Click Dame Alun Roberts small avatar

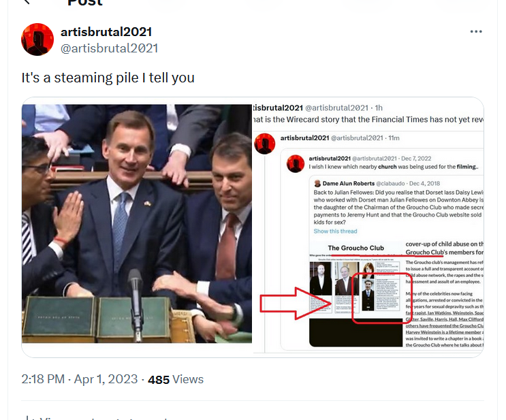click(x=317, y=184)
